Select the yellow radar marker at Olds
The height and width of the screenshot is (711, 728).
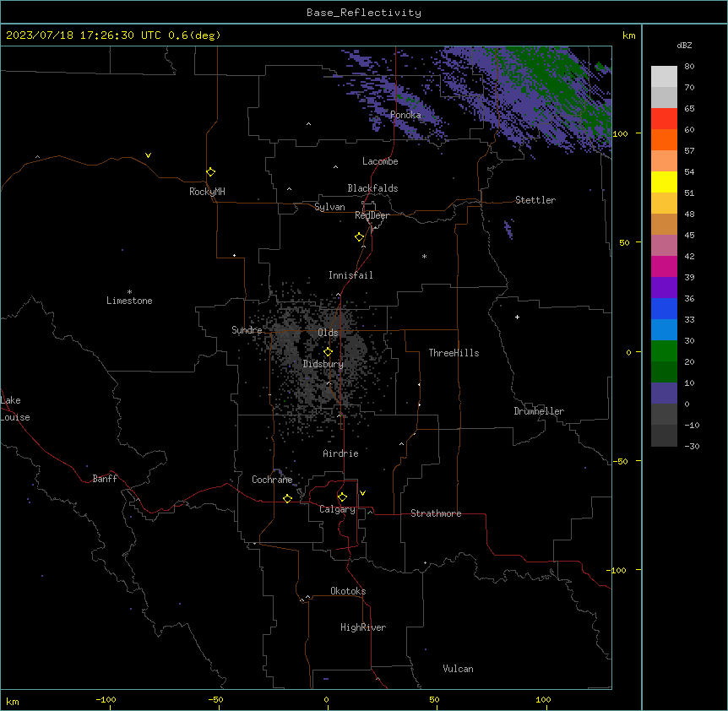(328, 352)
